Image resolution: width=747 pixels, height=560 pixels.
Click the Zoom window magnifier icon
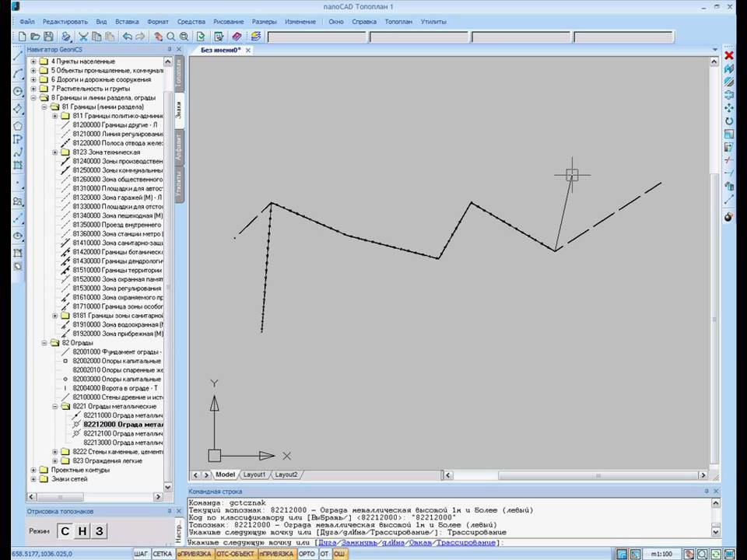(184, 37)
